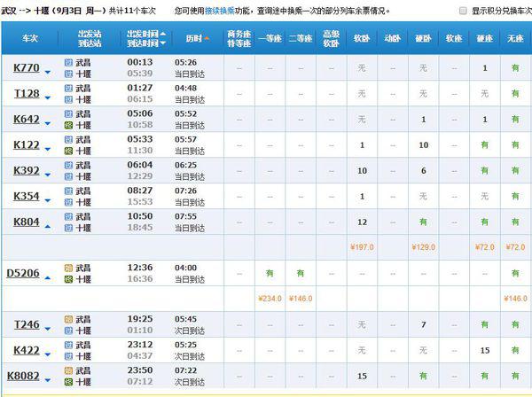532x397 pixels.
Task: Click the origin station icon beside 武昌 for D5206
Action: coord(68,267)
